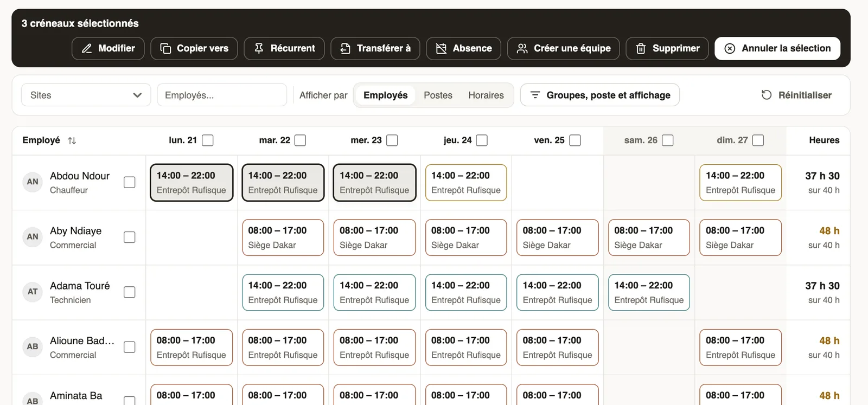
Task: Tick the lun. 21 column checkbox
Action: (207, 140)
